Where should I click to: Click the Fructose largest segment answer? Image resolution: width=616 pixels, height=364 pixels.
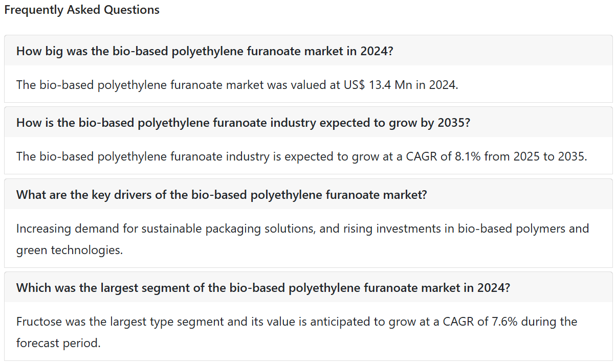pyautogui.click(x=297, y=332)
